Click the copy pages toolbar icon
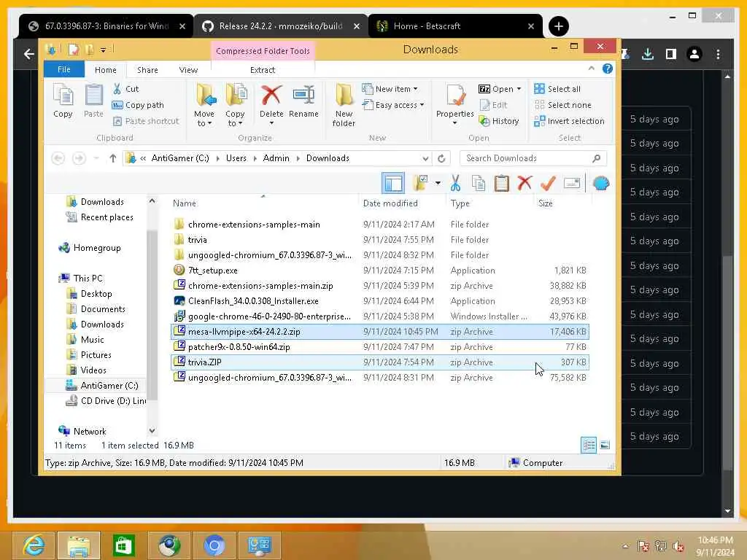Screen dimensions: 747x560 tap(479, 183)
